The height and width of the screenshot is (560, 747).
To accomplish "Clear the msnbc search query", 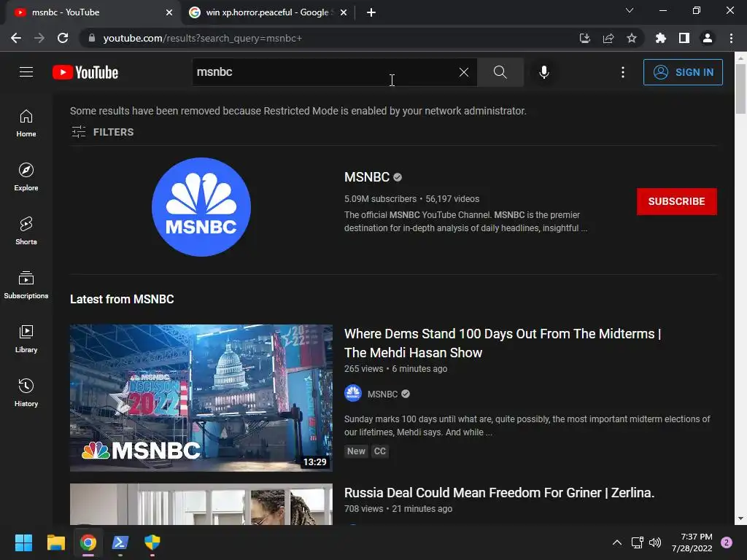I will coord(463,72).
